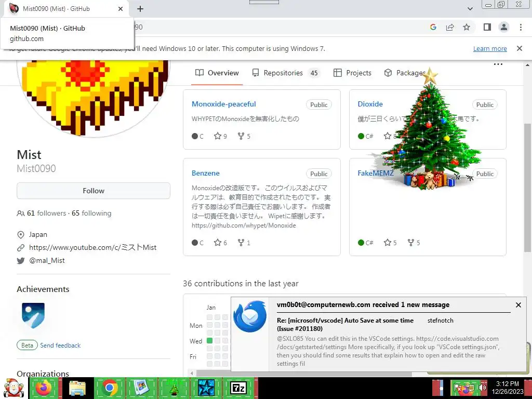Click the Google icon in the address bar
The image size is (532, 399).
pyautogui.click(x=433, y=27)
